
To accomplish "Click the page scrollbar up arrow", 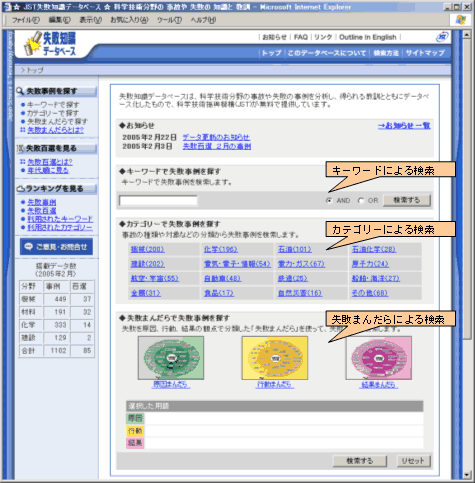I will coord(467,35).
